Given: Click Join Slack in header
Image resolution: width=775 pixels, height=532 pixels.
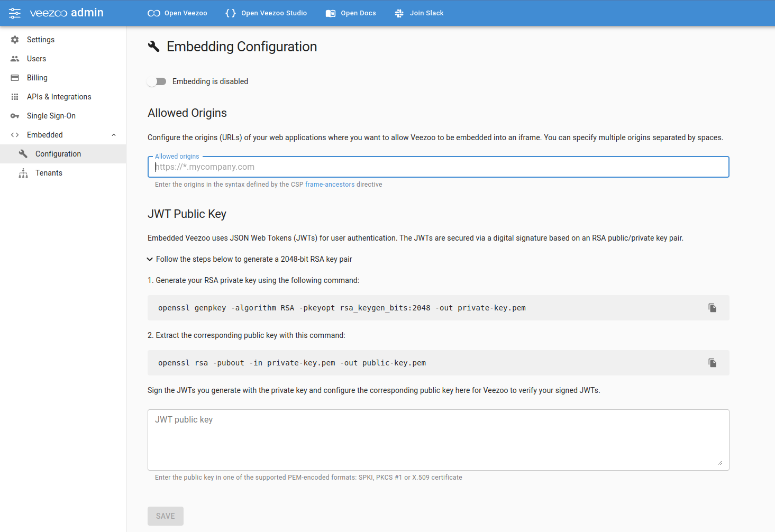Looking at the screenshot, I should point(419,13).
